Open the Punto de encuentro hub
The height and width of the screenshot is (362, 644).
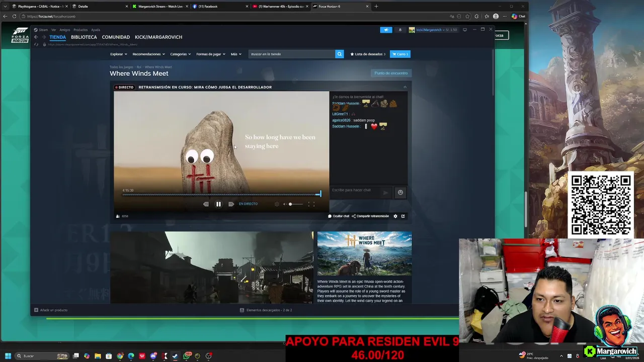click(391, 73)
